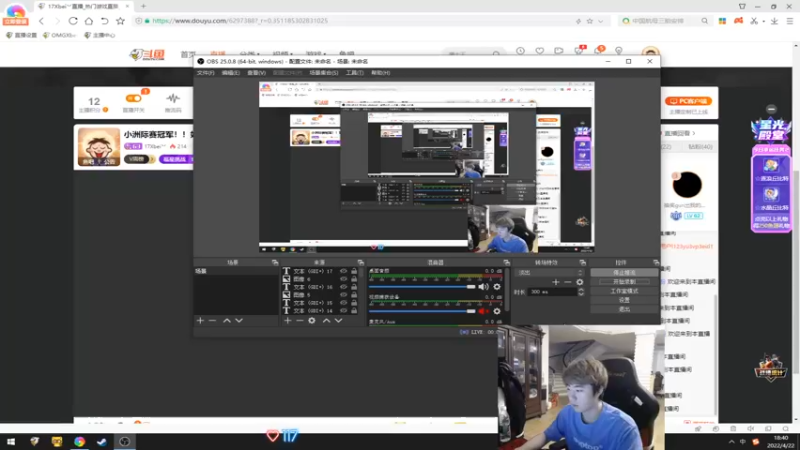Open the 主播中心 bookmark
The height and width of the screenshot is (450, 800).
pyautogui.click(x=100, y=35)
